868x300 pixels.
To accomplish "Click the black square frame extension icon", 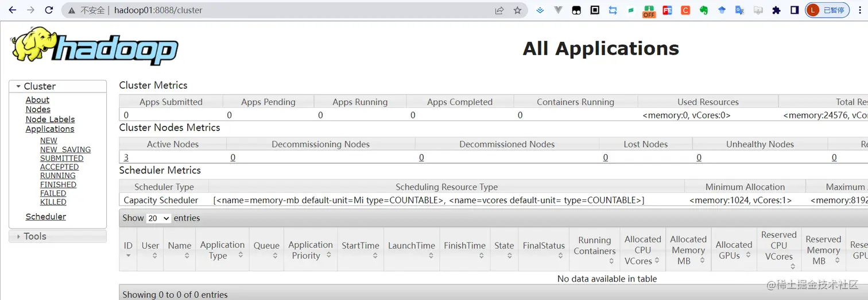I will [595, 10].
